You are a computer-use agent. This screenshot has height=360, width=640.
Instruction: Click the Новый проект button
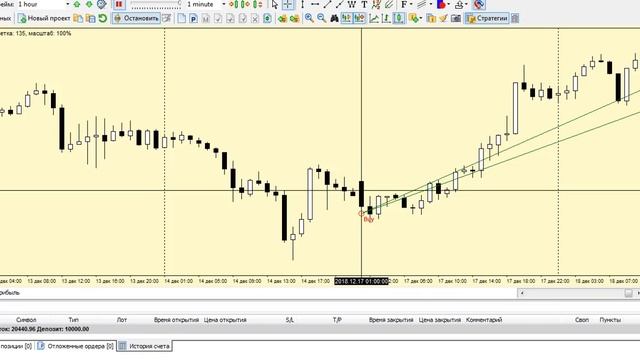click(44, 18)
